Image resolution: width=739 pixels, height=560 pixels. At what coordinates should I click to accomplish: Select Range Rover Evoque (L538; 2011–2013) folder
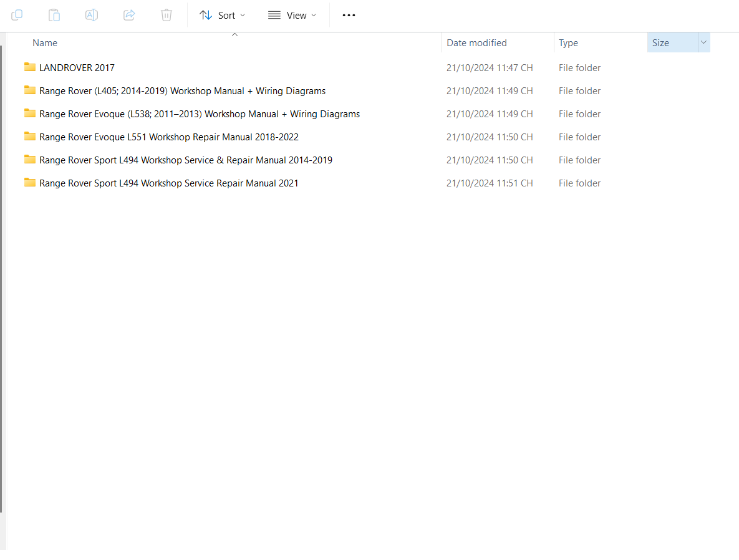199,114
